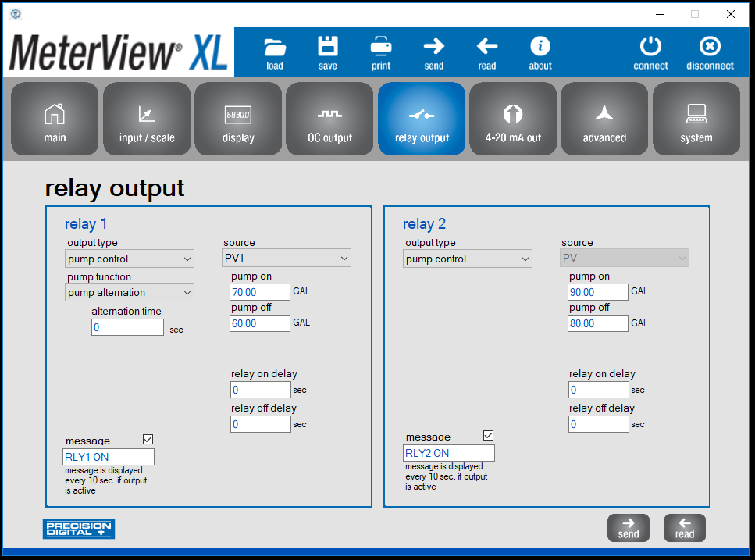The image size is (755, 560).
Task: Close the MeterView XL window
Action: tap(731, 14)
